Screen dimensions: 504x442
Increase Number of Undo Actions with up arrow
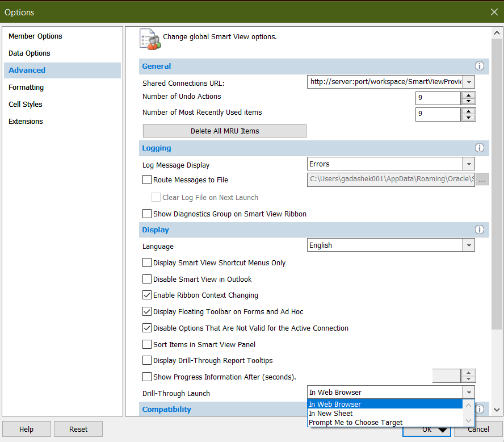(x=468, y=95)
